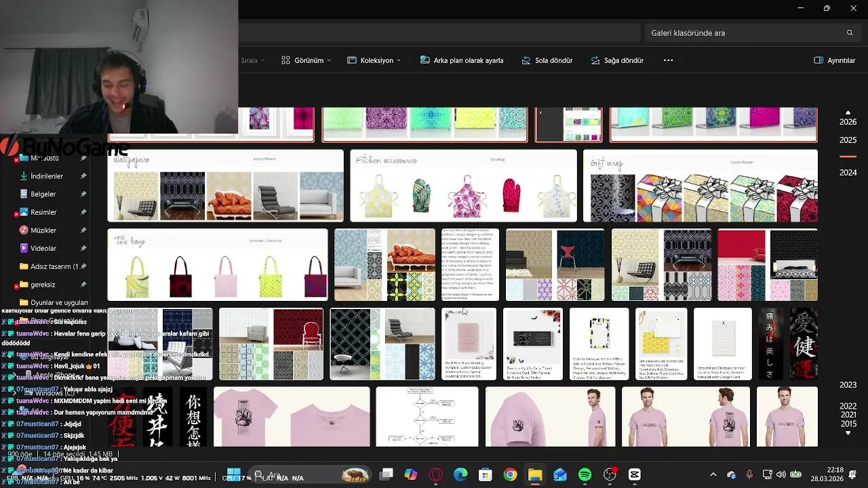Open Videolar in the sidebar

[x=43, y=248]
